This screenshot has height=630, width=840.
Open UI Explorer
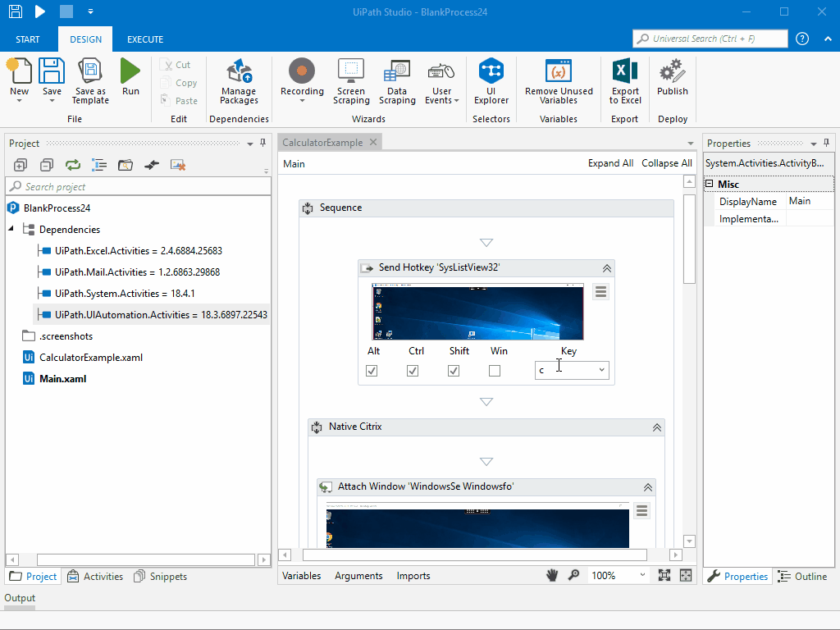click(x=491, y=71)
